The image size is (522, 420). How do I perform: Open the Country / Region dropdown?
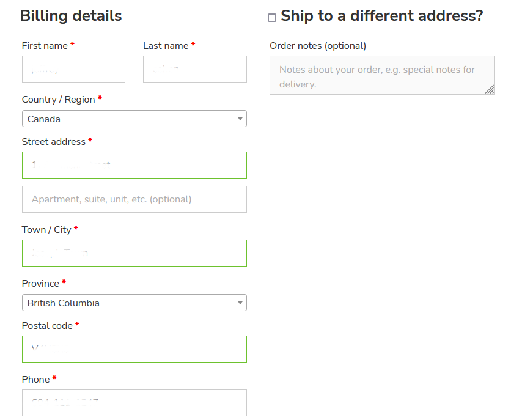tap(134, 119)
